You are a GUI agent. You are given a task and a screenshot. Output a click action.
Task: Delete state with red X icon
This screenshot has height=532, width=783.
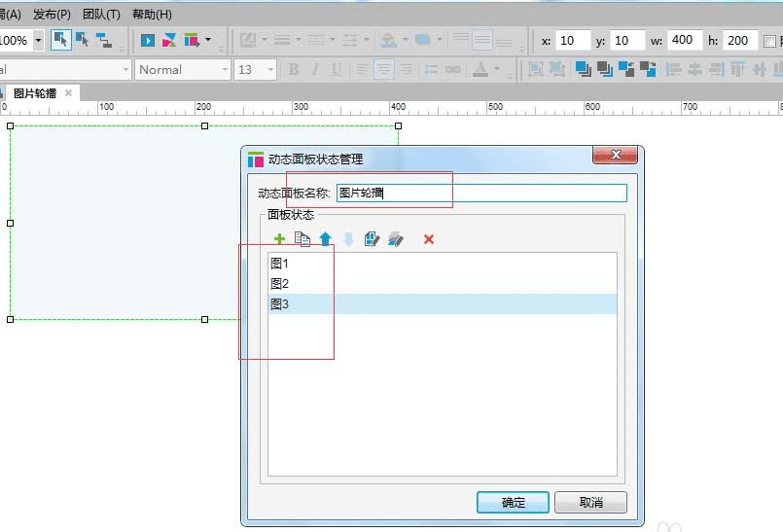[x=428, y=239]
